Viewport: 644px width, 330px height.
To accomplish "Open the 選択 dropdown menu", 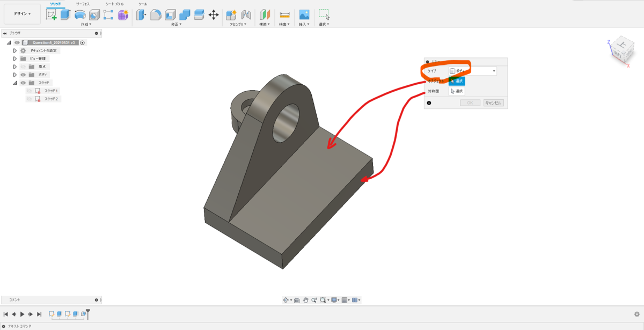I will point(324,24).
